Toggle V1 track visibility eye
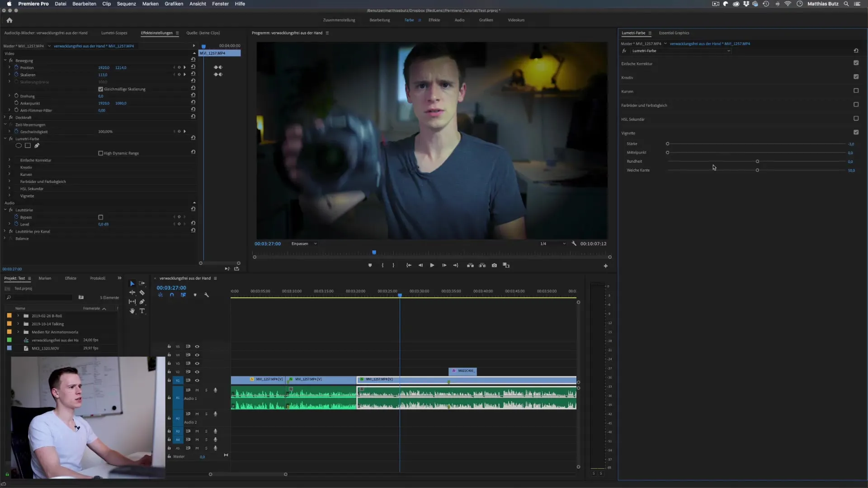 (197, 380)
